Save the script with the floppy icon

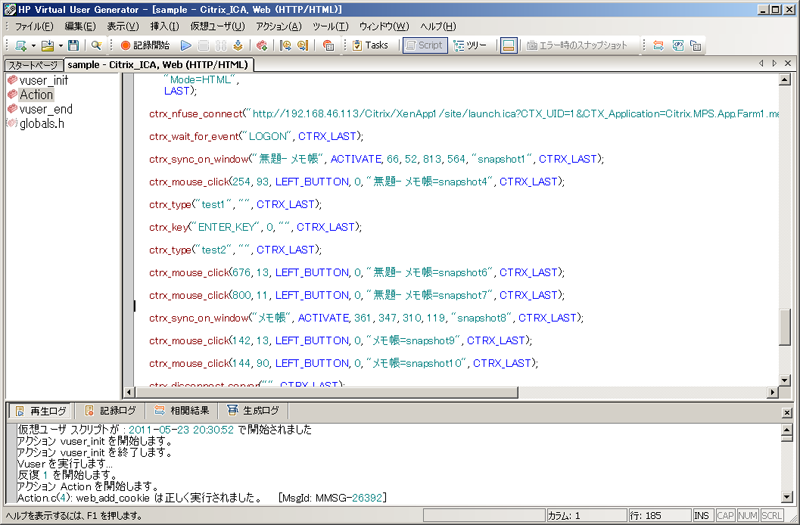pos(73,45)
